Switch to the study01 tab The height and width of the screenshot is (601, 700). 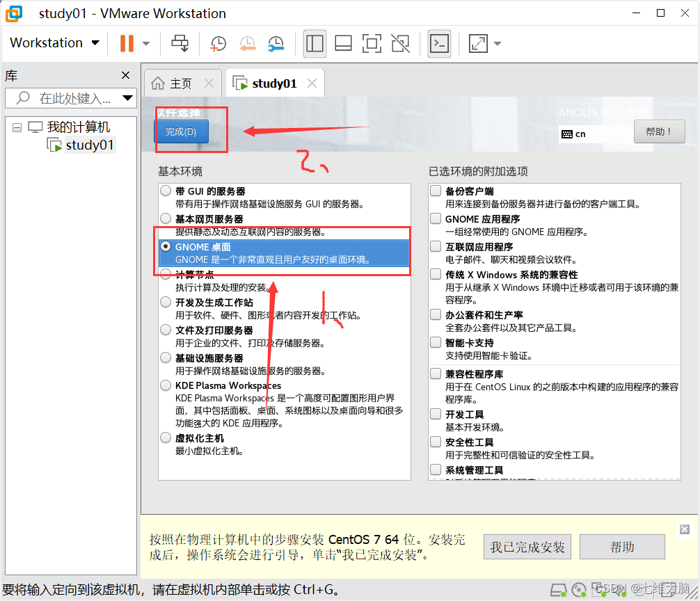click(274, 83)
